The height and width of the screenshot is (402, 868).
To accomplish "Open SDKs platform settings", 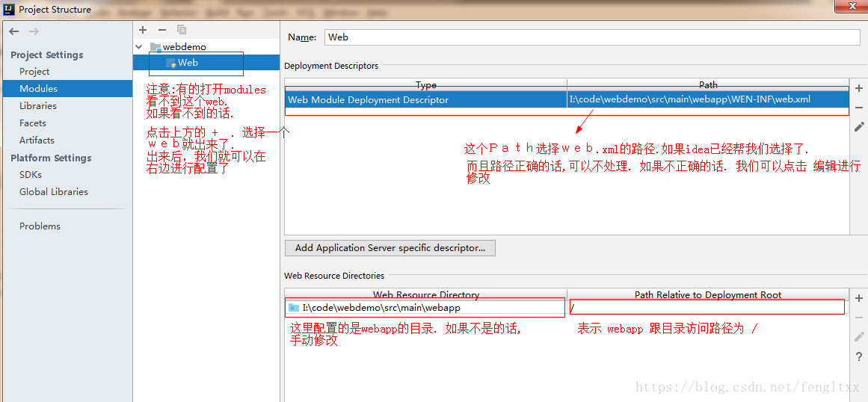I will (31, 174).
